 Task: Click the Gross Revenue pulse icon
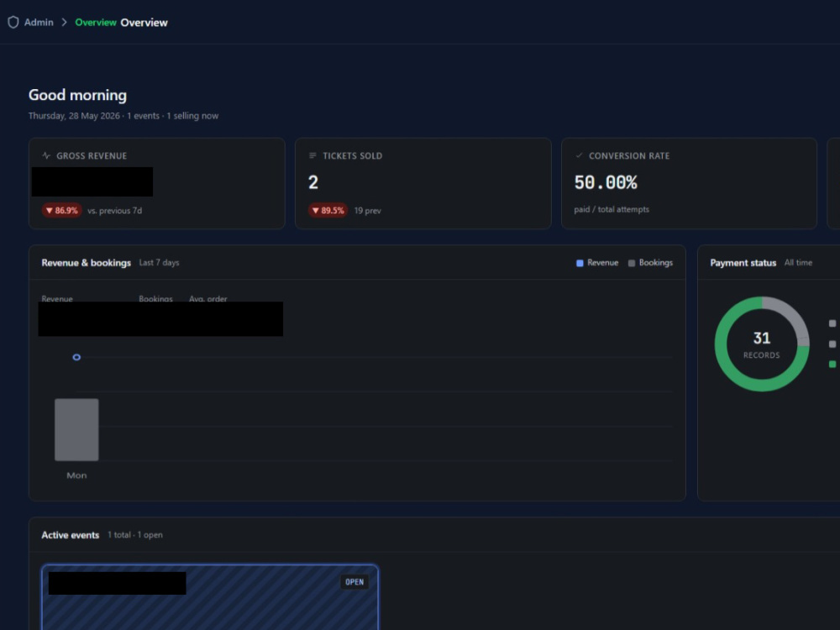pos(46,156)
